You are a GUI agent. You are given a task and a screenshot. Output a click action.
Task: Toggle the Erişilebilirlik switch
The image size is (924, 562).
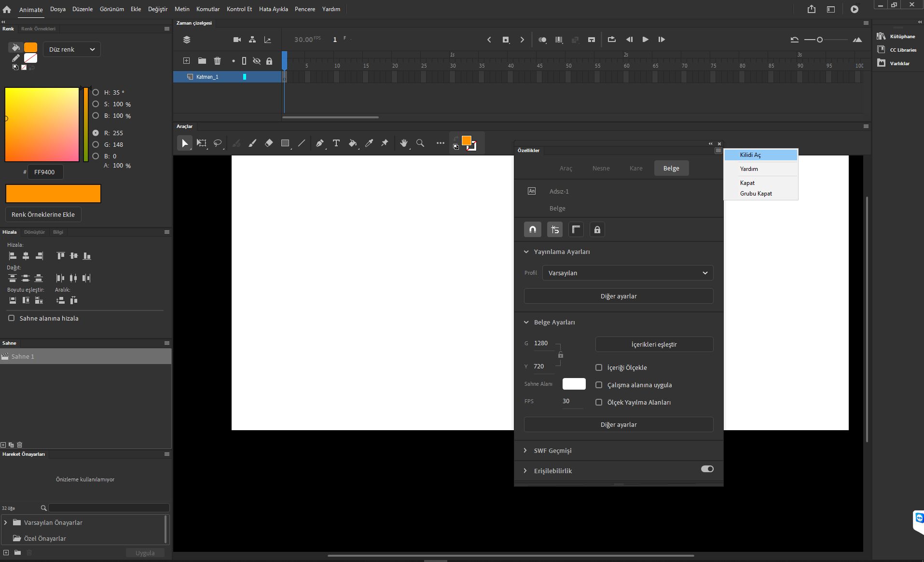click(x=707, y=469)
